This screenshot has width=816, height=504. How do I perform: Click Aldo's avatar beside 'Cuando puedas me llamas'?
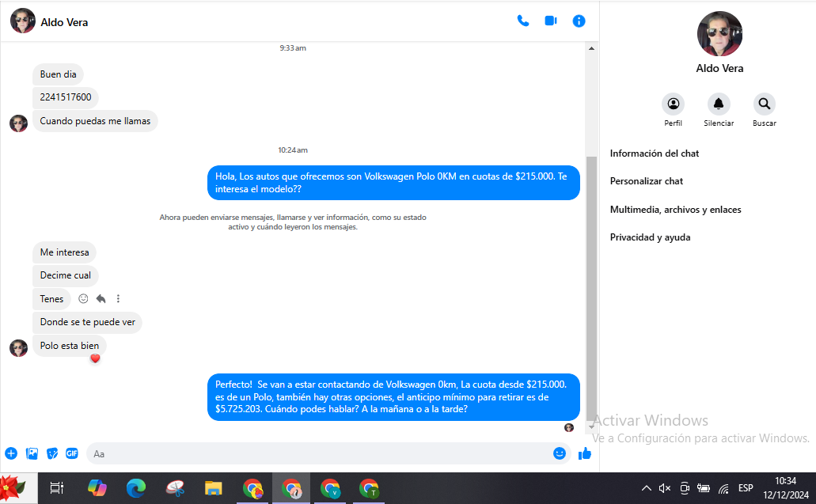point(19,123)
